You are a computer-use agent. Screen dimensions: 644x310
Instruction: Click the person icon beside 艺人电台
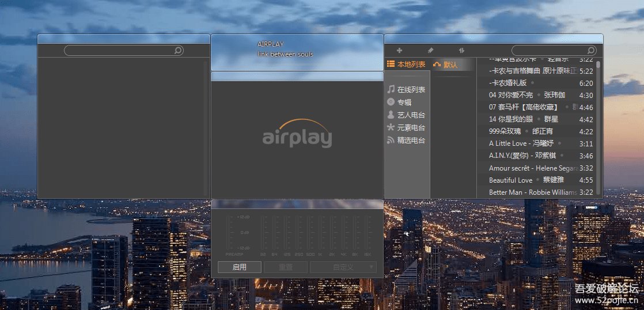tap(391, 115)
